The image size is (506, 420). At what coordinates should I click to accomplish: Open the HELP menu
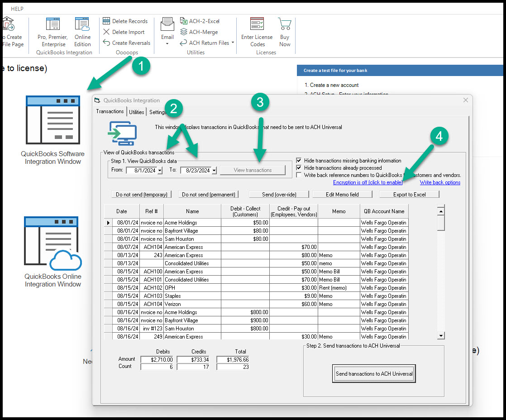click(17, 9)
